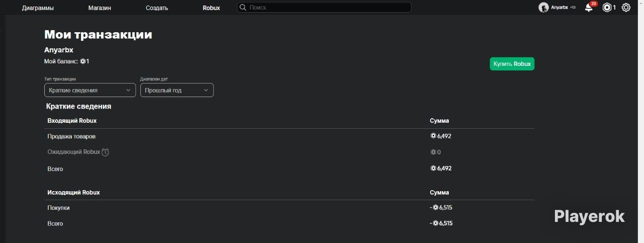This screenshot has height=243, width=644.
Task: Click the Anyarbx name under the title
Action: pyautogui.click(x=59, y=50)
